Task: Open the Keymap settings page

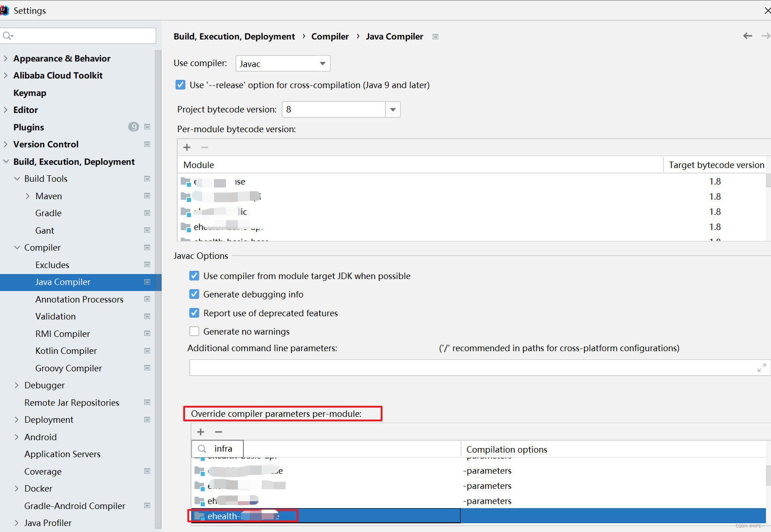Action: pyautogui.click(x=30, y=93)
